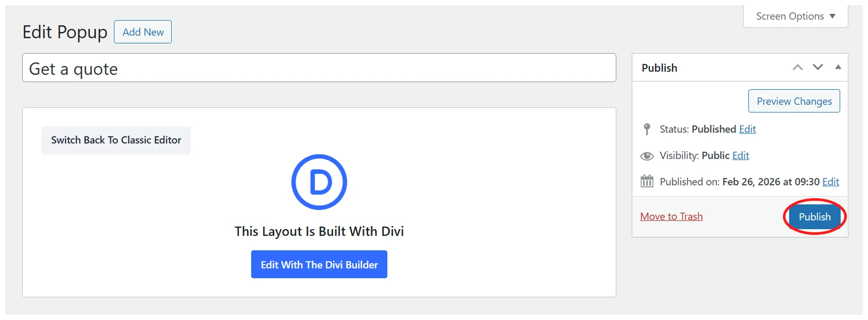Click Preview Changes
The image size is (868, 320).
[x=794, y=101]
